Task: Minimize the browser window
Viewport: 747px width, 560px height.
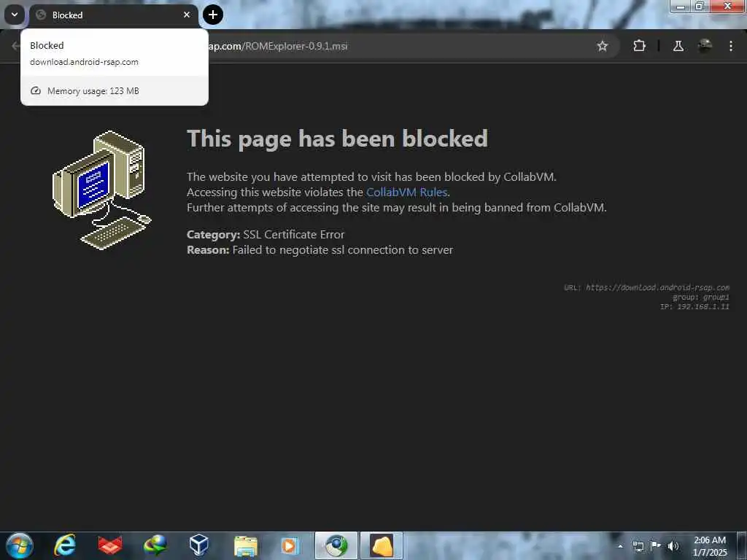Action: pyautogui.click(x=681, y=6)
